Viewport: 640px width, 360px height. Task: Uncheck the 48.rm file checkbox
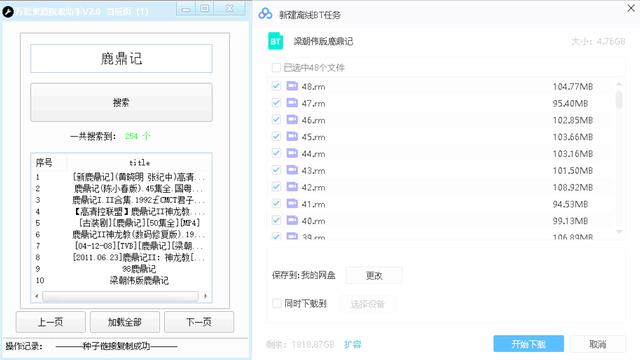click(276, 86)
